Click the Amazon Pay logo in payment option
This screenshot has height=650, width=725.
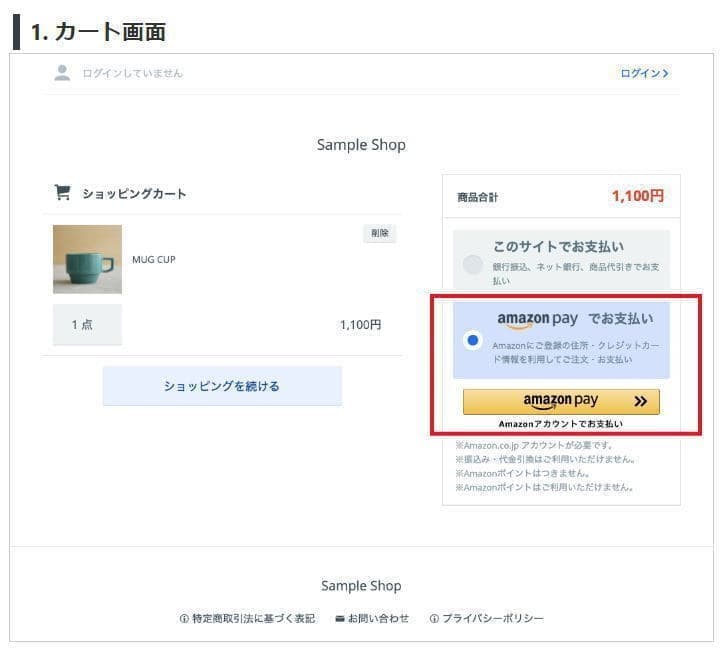click(537, 320)
